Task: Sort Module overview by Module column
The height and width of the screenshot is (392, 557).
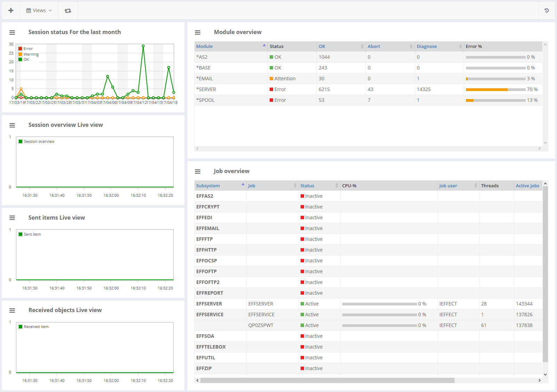Action: click(204, 46)
